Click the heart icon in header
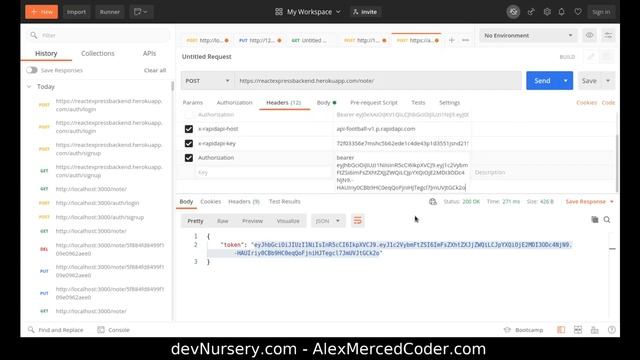Image resolution: width=640 pixels, height=360 pixels. 578,12
